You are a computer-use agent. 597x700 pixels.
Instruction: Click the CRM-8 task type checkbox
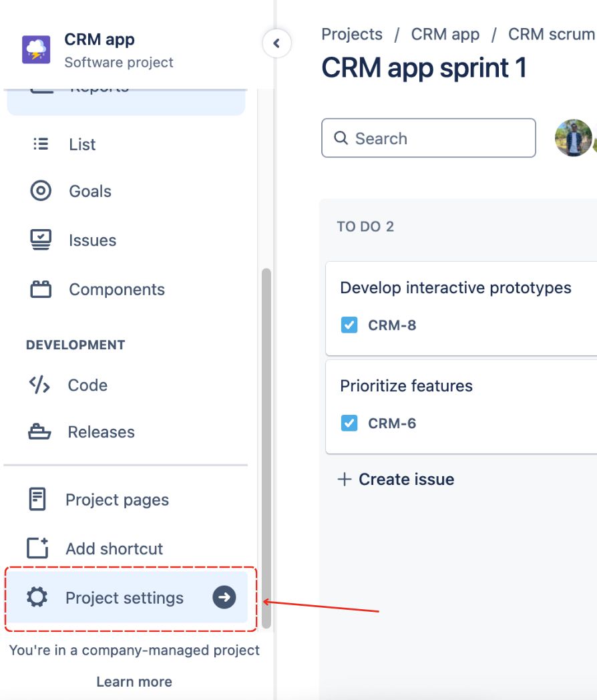click(x=349, y=325)
